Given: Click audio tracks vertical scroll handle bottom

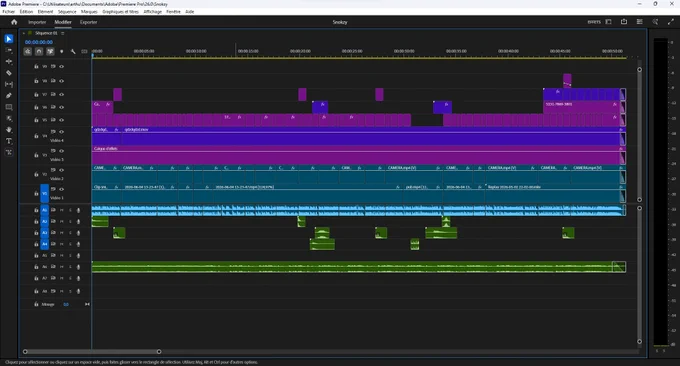Looking at the screenshot, I should point(639,342).
